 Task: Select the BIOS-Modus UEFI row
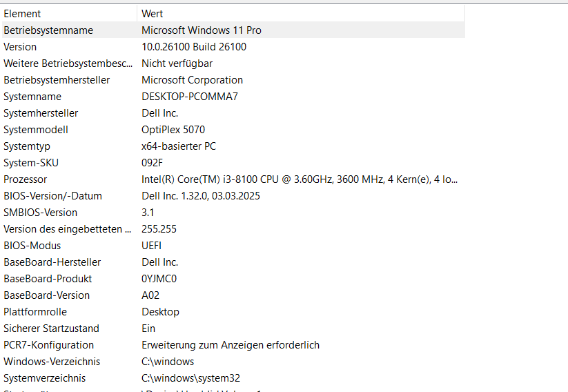pyautogui.click(x=32, y=246)
